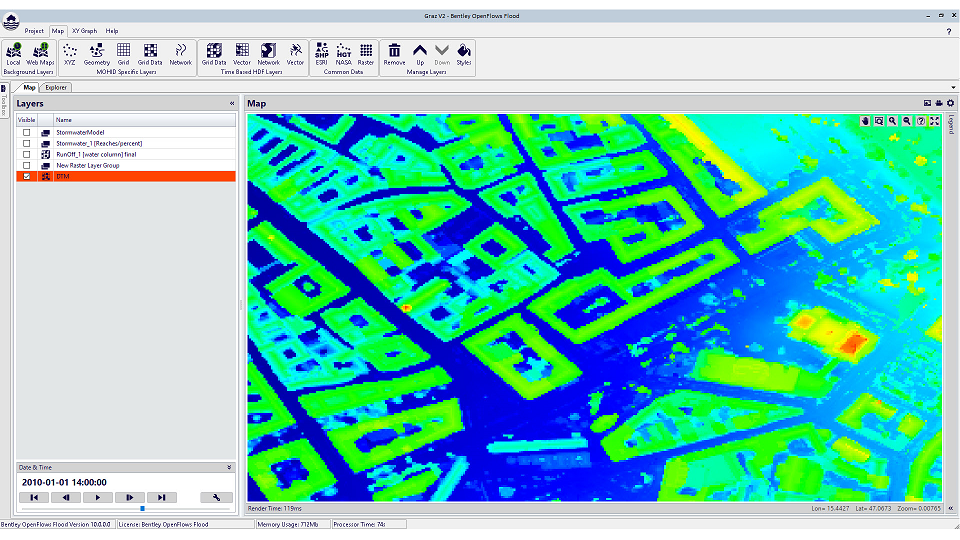
Task: Click the date 2010-01-01 14:00:00
Action: coord(64,482)
